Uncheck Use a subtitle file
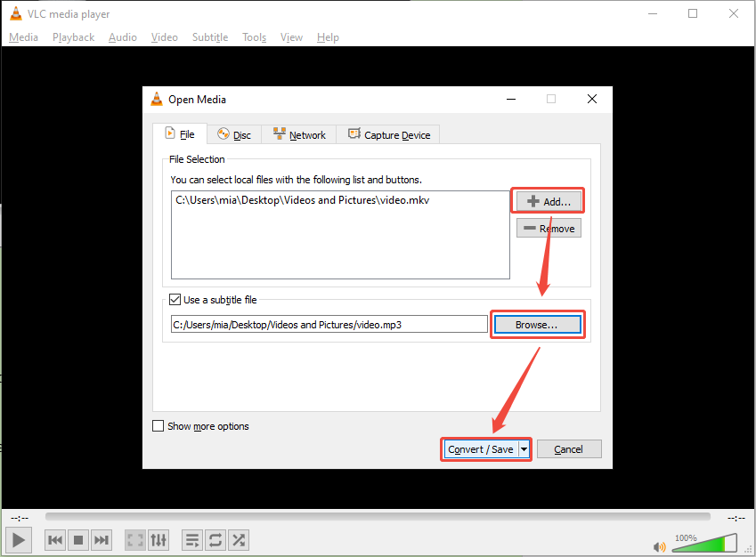Viewport: 756px width, 557px height. [x=175, y=300]
